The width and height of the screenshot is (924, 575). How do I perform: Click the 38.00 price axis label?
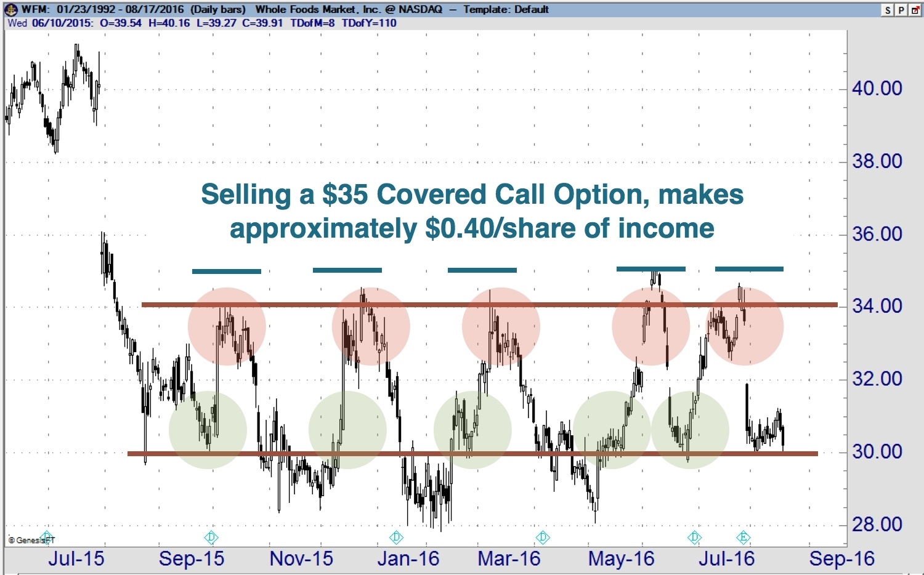(877, 161)
